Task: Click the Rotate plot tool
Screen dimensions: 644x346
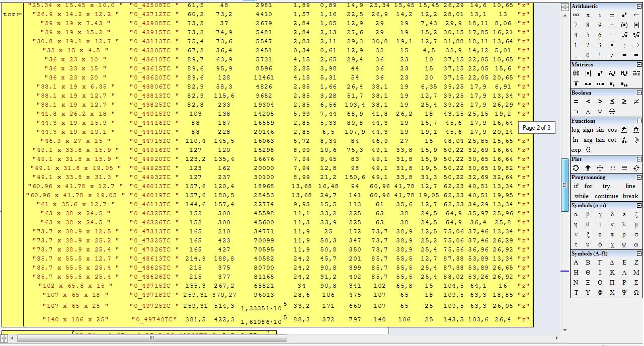Action: 576,168
